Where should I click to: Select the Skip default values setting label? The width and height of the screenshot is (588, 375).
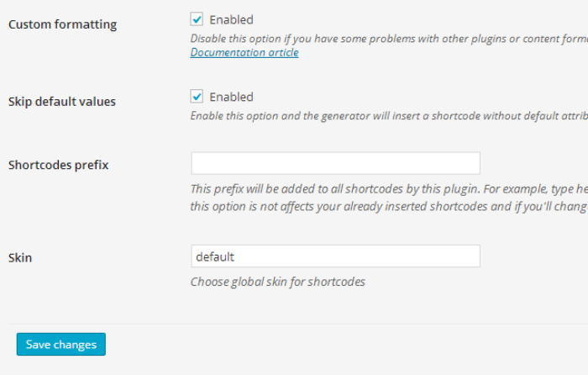click(62, 102)
